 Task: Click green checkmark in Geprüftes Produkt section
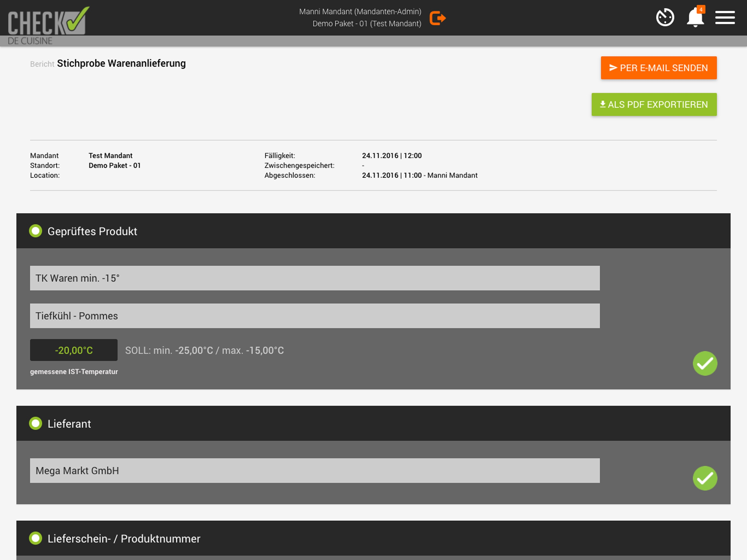pos(705,363)
